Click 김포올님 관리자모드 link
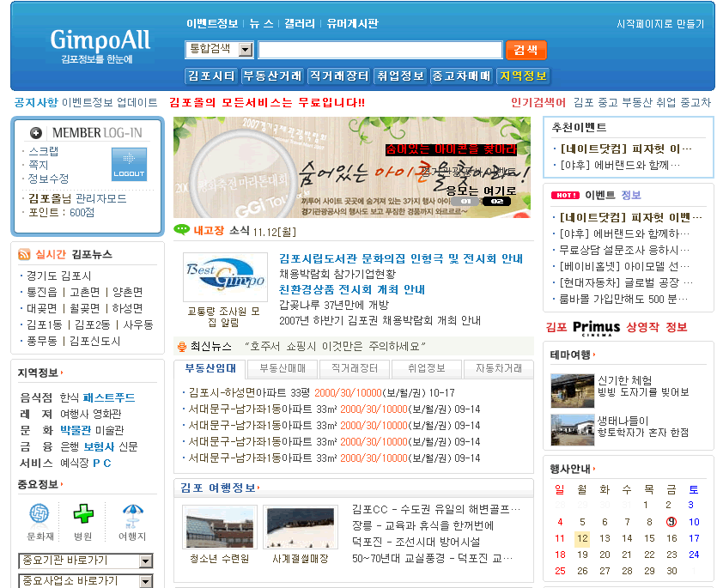The width and height of the screenshot is (717, 588). point(77,198)
